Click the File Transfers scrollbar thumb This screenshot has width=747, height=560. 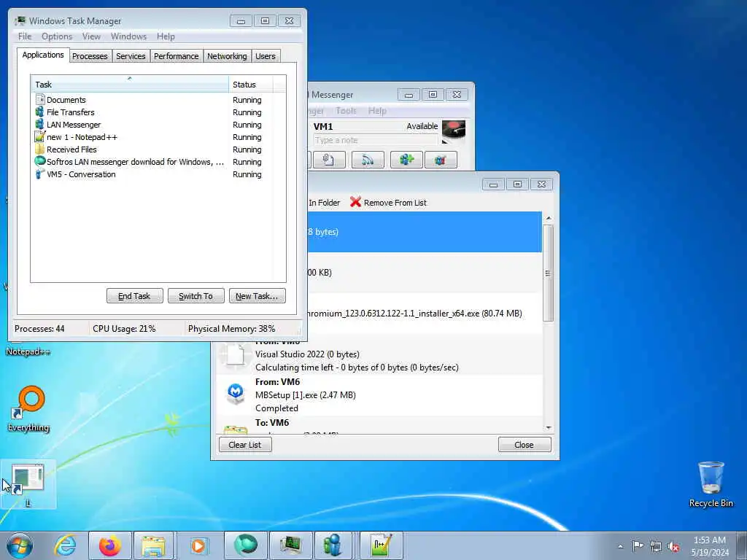pos(549,273)
